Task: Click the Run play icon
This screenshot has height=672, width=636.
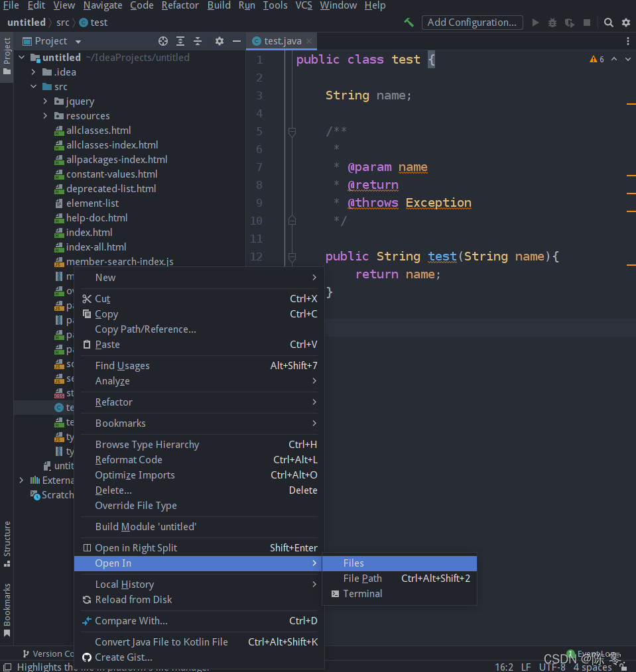Action: (x=535, y=23)
